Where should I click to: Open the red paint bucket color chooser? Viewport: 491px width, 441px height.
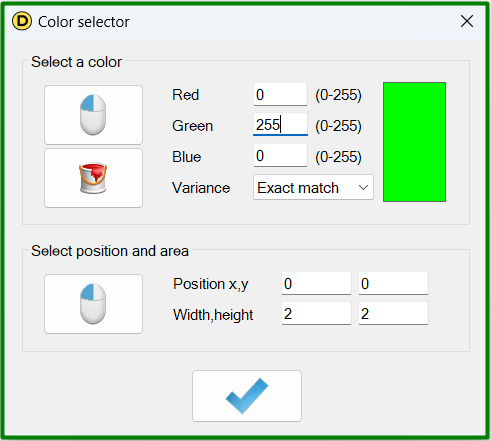(93, 178)
